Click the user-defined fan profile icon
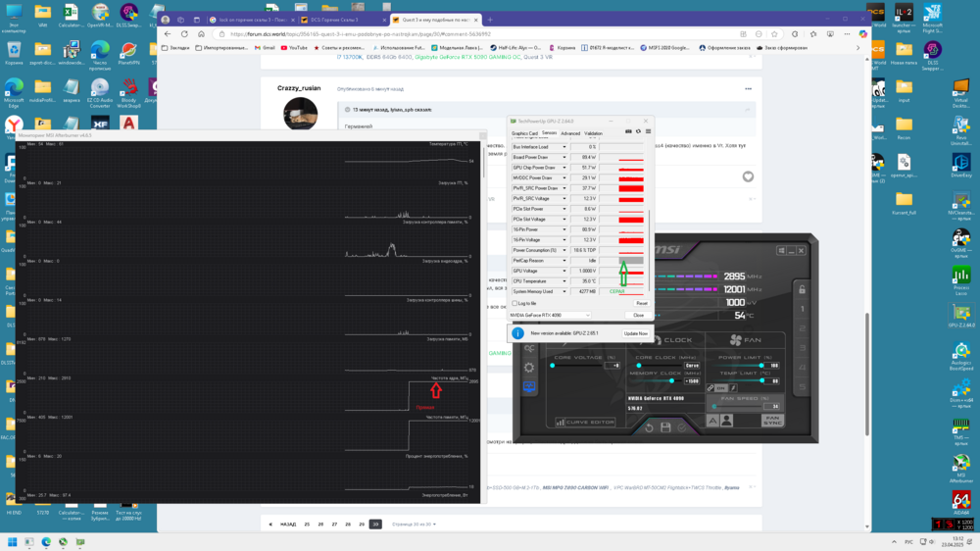Image resolution: width=980 pixels, height=551 pixels. [726, 421]
